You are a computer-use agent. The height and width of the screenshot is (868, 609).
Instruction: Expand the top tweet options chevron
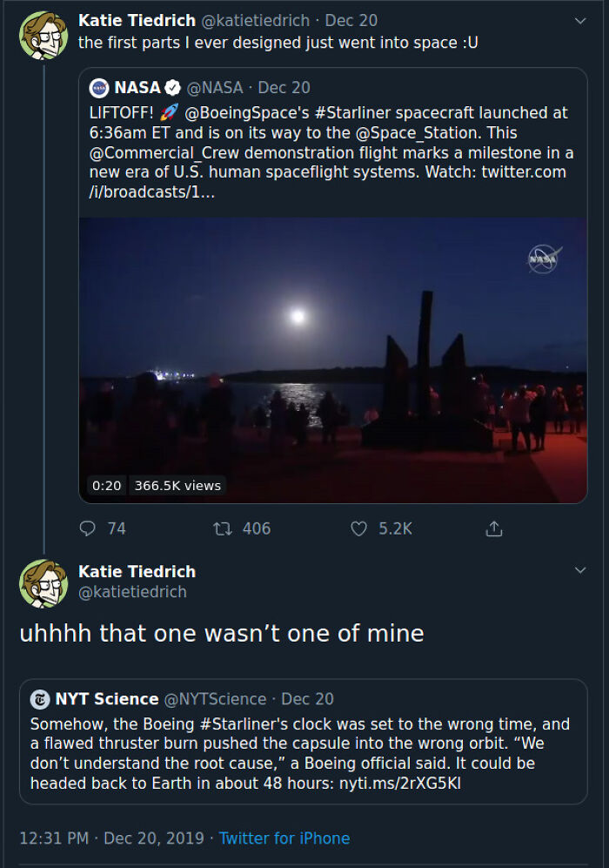tap(580, 20)
